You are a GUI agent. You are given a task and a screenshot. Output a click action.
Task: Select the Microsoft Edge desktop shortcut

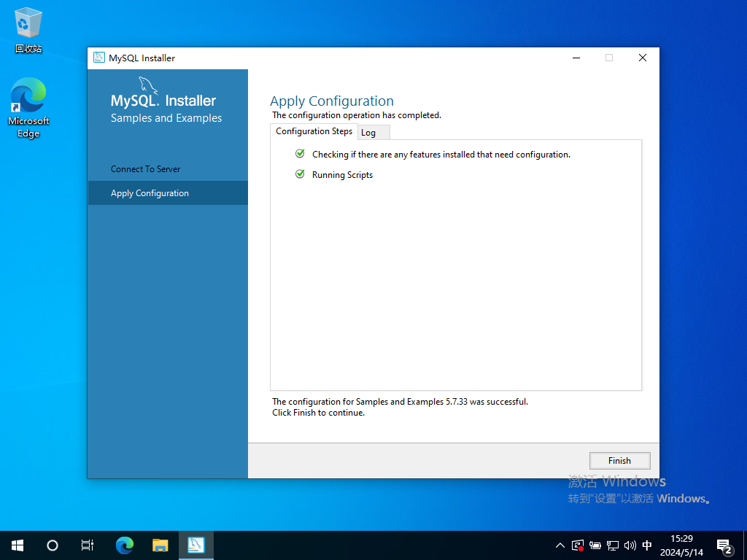(x=28, y=108)
